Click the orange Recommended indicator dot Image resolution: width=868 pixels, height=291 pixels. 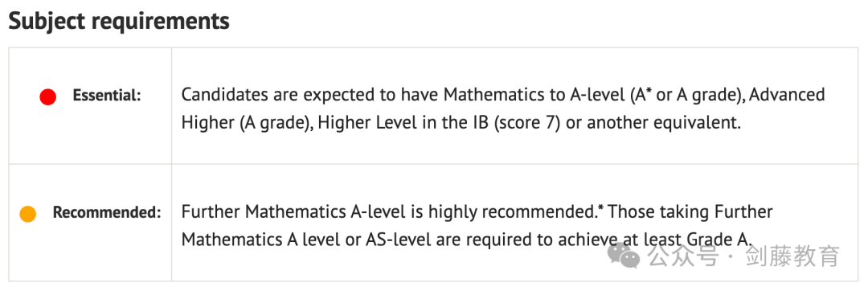point(27,214)
